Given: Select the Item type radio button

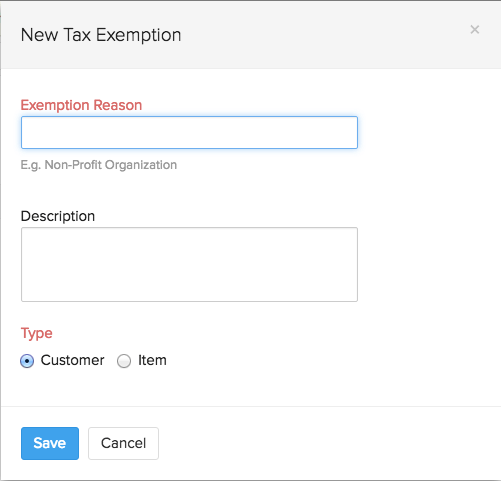Looking at the screenshot, I should pyautogui.click(x=124, y=361).
